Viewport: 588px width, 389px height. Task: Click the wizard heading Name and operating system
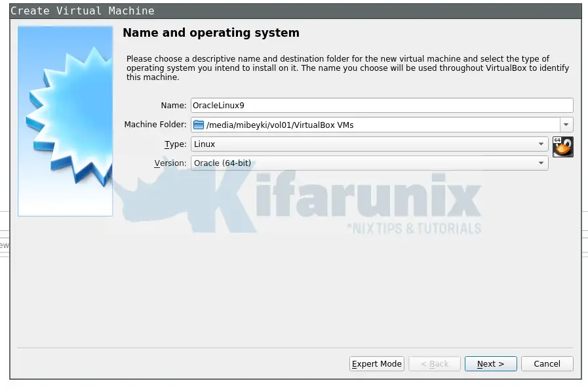(210, 32)
